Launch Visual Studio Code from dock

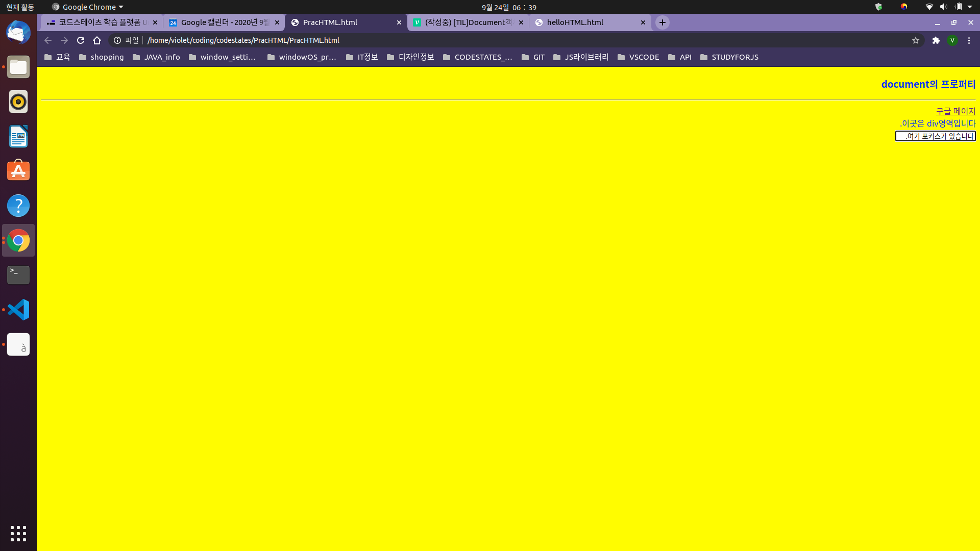coord(18,310)
